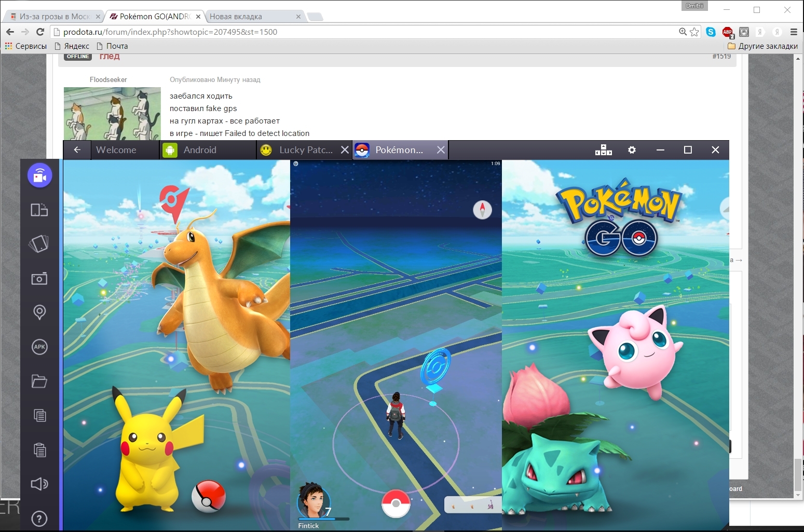This screenshot has height=532, width=804.
Task: Open BlueStacks settings gear icon
Action: [632, 150]
